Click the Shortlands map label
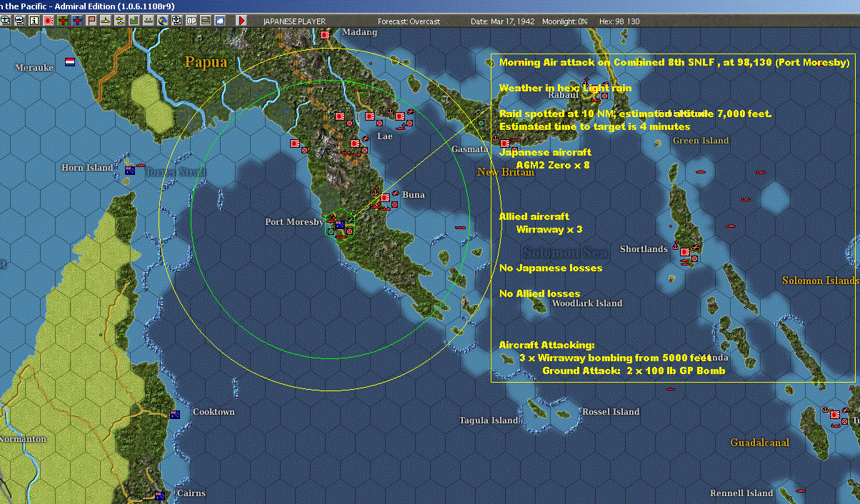This screenshot has height=504, width=860. (644, 249)
